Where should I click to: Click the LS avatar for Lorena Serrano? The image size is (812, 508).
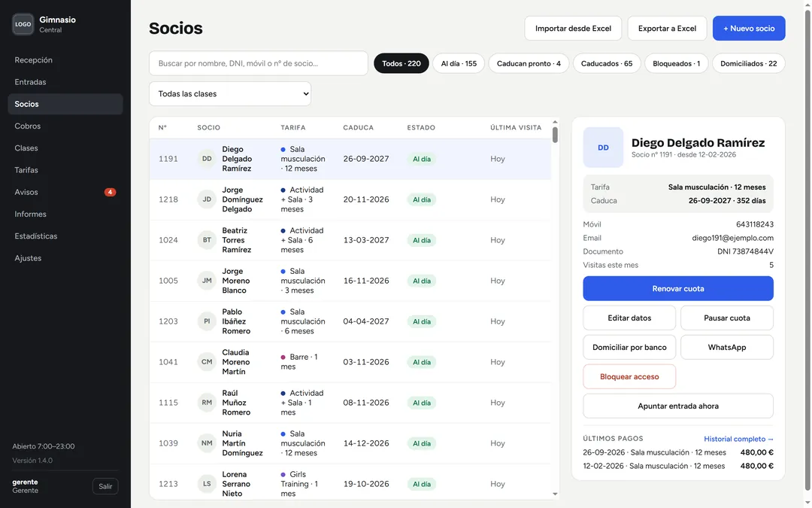207,484
